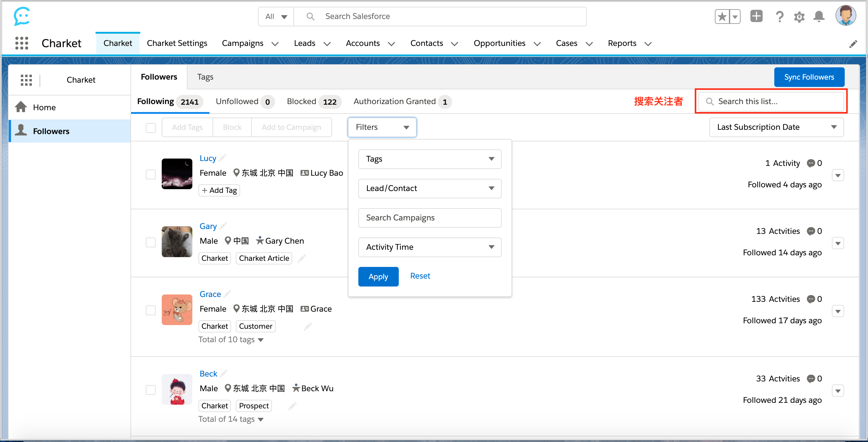Click the message bubble icon in Beck's row
The height and width of the screenshot is (442, 868).
pos(811,379)
